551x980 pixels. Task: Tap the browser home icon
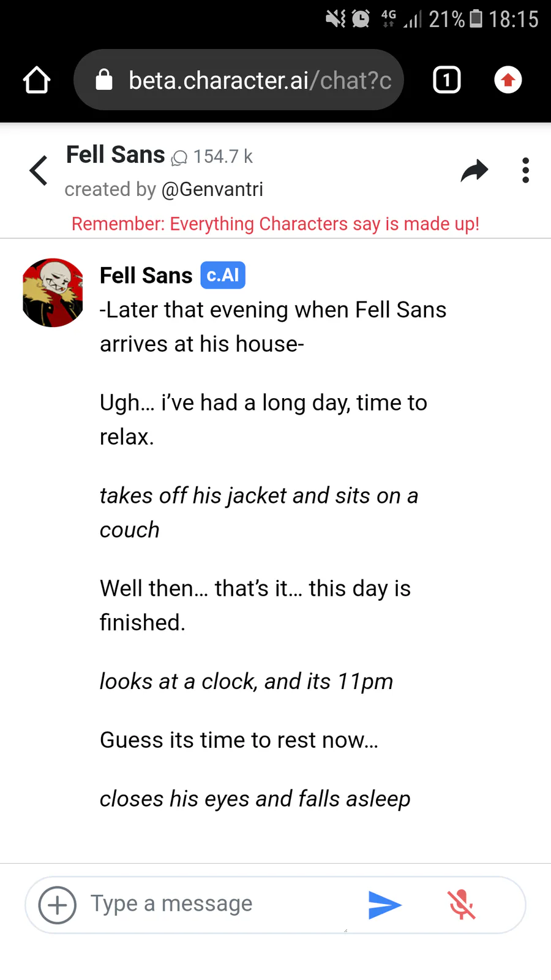(37, 80)
